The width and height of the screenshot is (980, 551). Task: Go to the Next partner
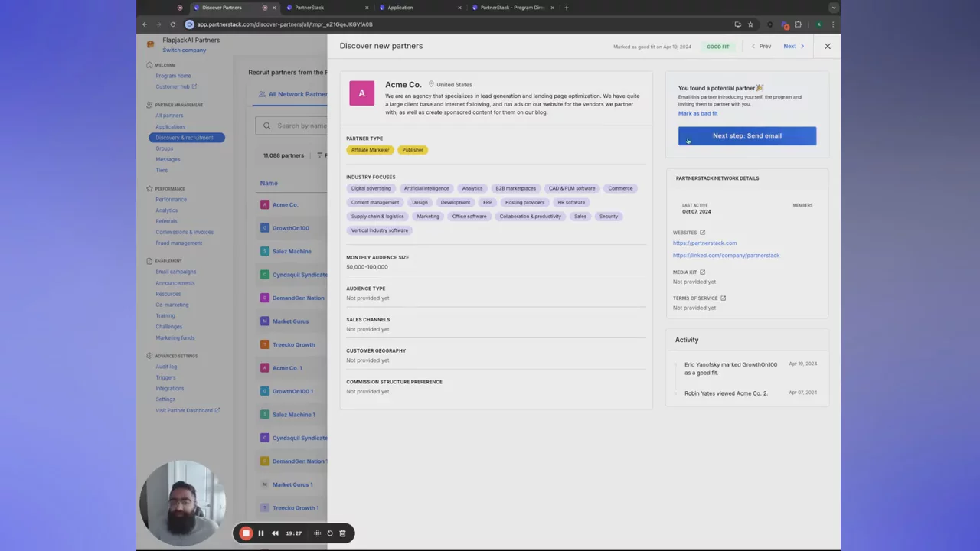[x=793, y=47]
